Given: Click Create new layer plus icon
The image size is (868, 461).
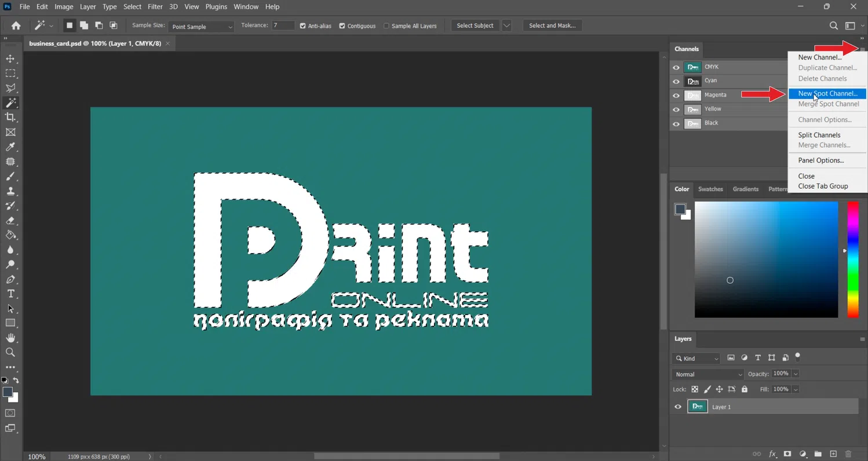Looking at the screenshot, I should (833, 454).
